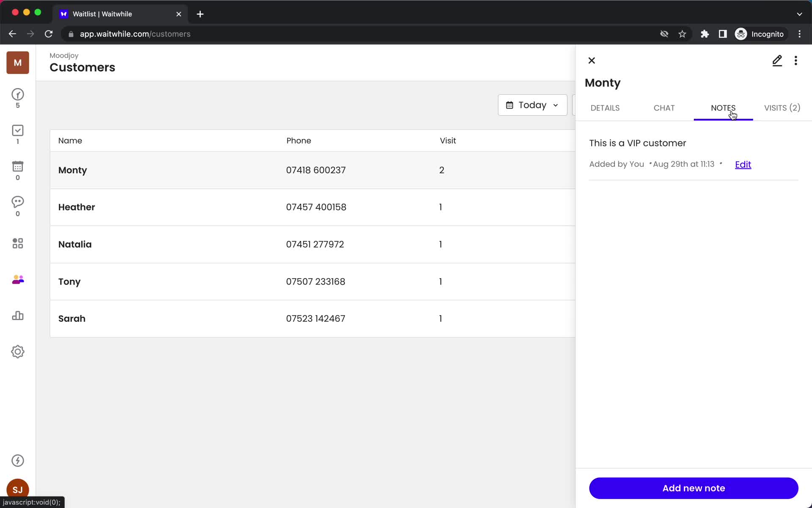
Task: Click the three-dot more options icon
Action: (x=796, y=60)
